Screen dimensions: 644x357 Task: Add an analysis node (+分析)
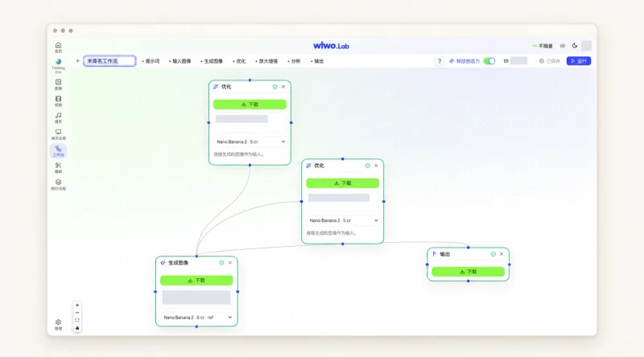click(x=294, y=61)
